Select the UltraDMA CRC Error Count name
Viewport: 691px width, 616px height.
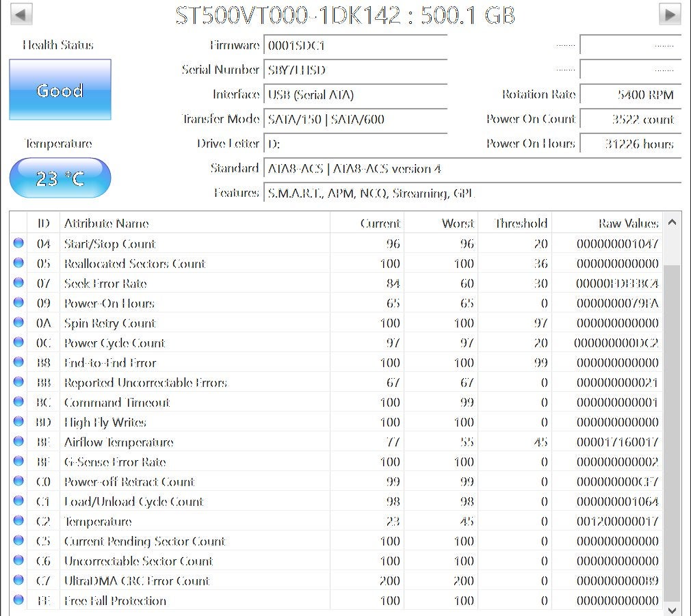click(137, 580)
